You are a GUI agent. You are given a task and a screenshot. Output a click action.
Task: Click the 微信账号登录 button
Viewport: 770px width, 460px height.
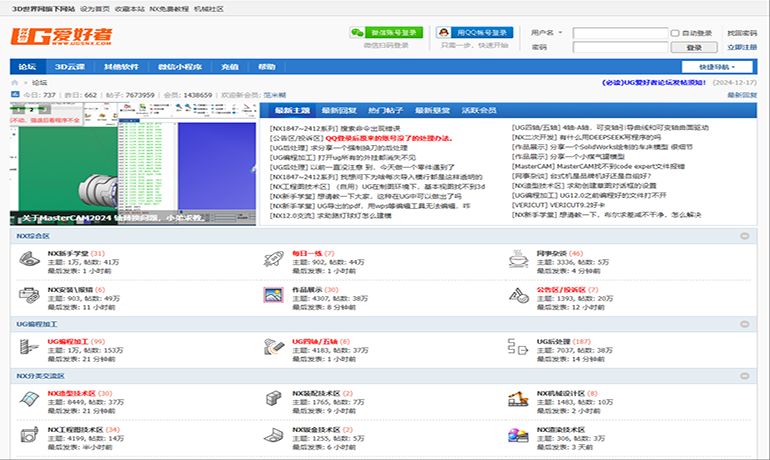pyautogui.click(x=386, y=32)
